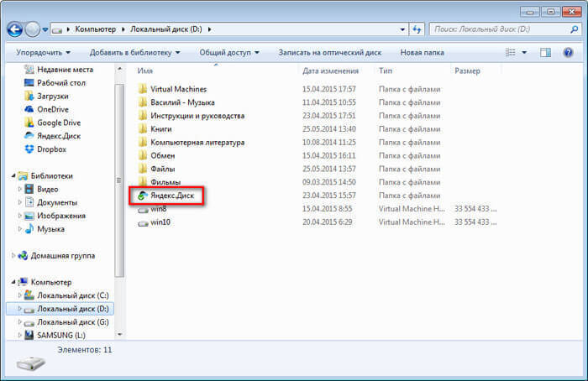
Task: Expand Локальный диск (C:) in the tree
Action: coord(20,295)
